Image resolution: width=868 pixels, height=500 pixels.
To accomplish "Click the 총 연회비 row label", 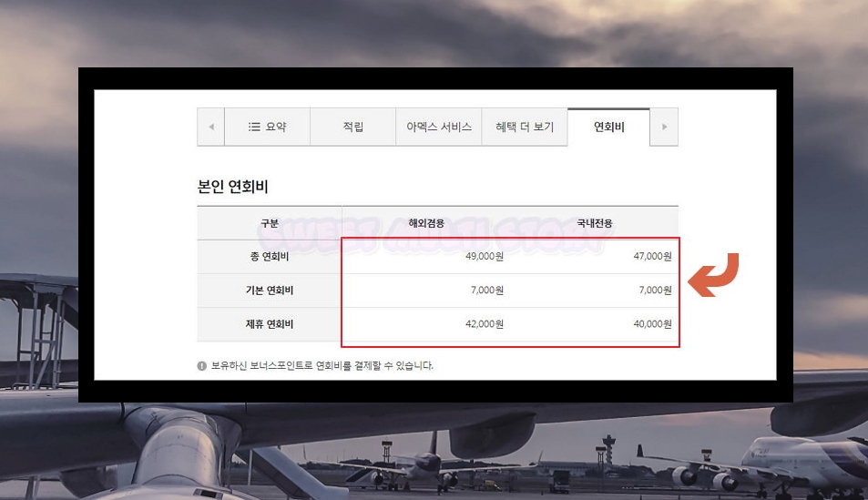I will click(x=270, y=256).
